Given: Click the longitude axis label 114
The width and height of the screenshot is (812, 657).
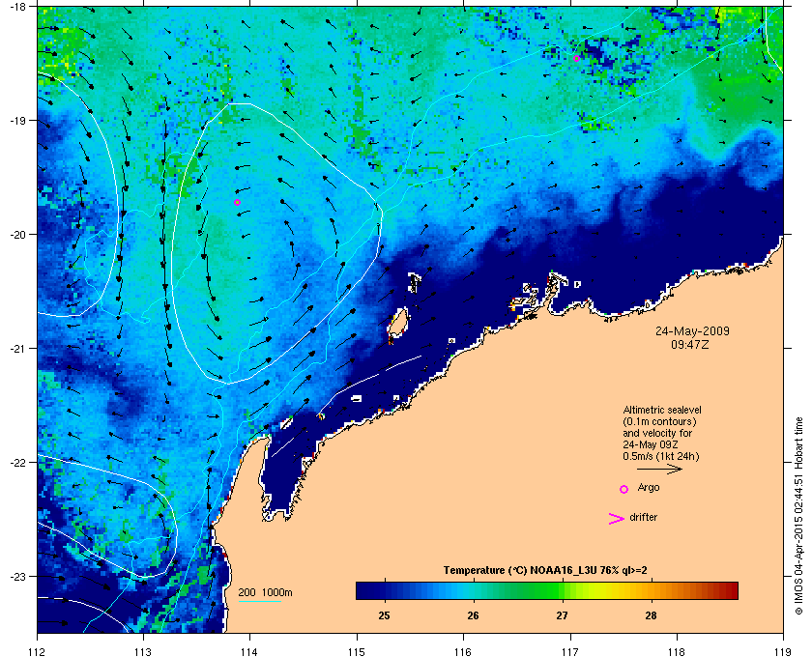Looking at the screenshot, I should 249,652.
